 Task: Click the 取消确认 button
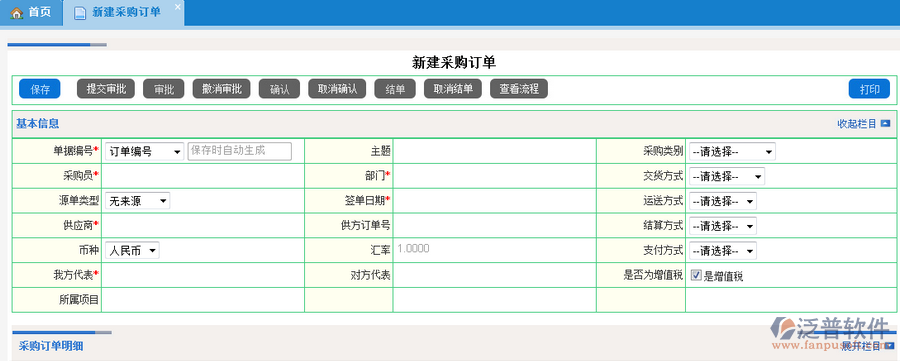pos(338,88)
